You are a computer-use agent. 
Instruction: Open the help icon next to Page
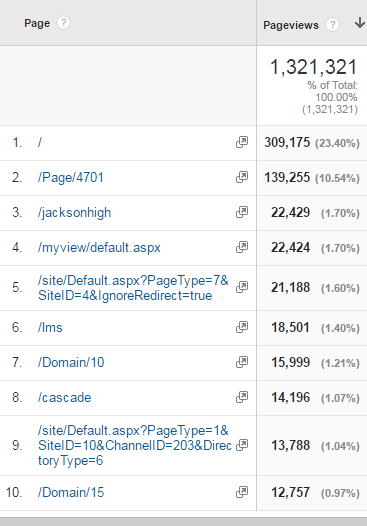[63, 23]
